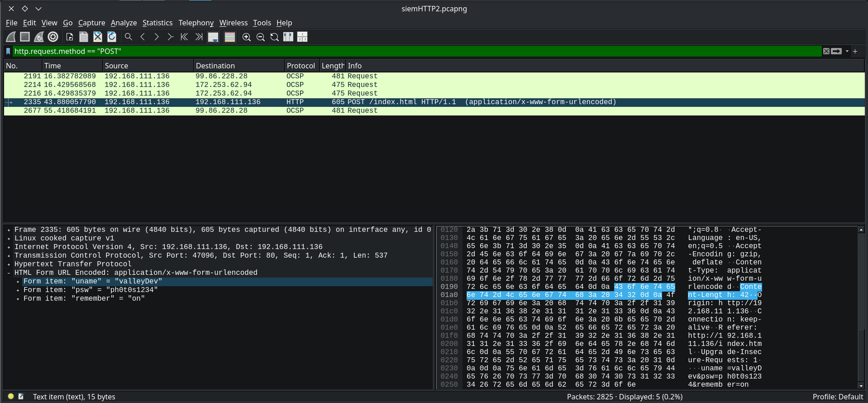Jump to first packet icon

pyautogui.click(x=184, y=37)
